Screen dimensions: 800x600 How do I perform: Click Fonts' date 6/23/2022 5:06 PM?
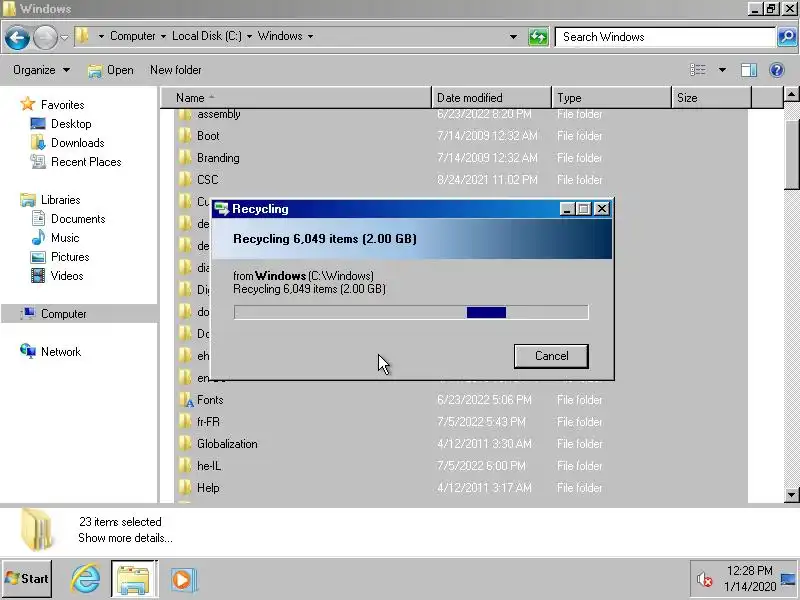484,399
